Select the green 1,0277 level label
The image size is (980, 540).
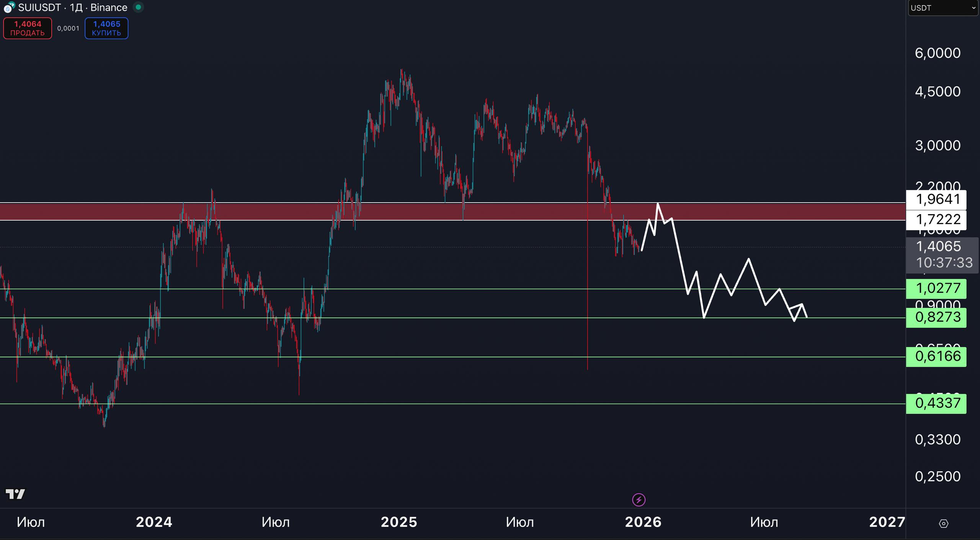tap(936, 288)
